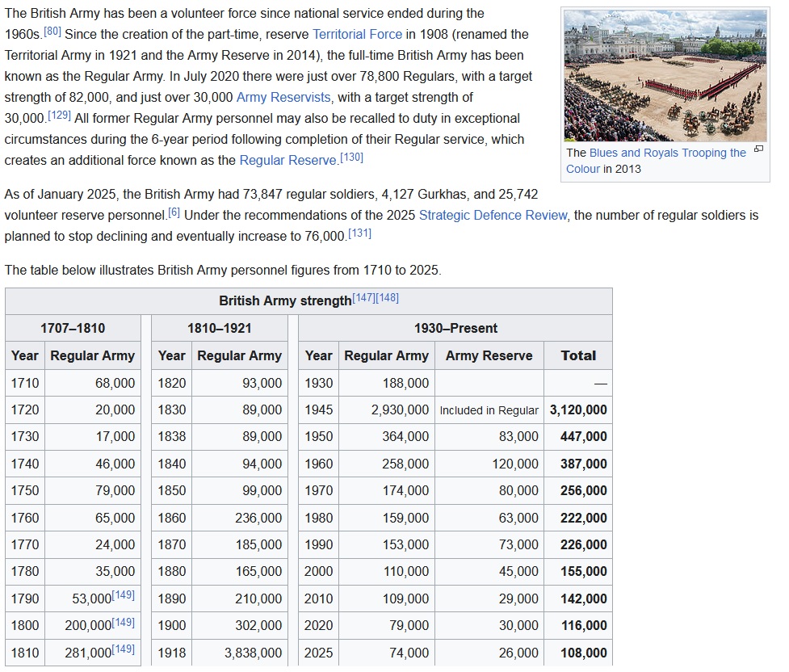This screenshot has height=672, width=789.
Task: Select the 185,000 value for 1870
Action: coord(258,544)
